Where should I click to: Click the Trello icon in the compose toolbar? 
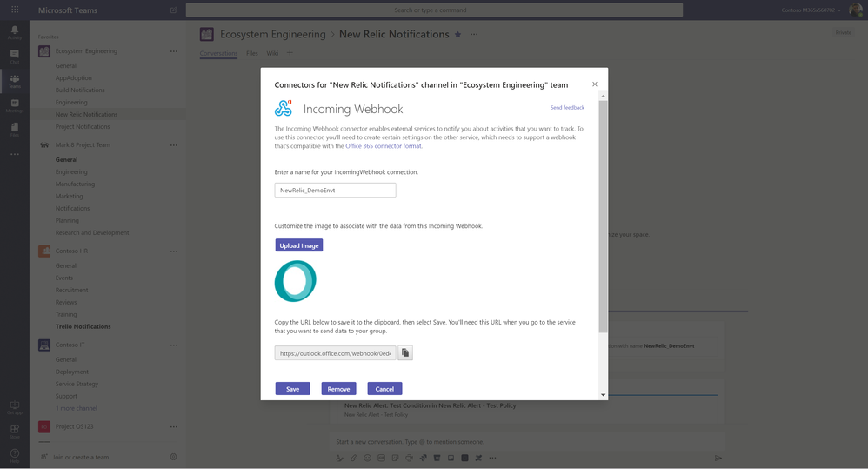[x=451, y=458]
